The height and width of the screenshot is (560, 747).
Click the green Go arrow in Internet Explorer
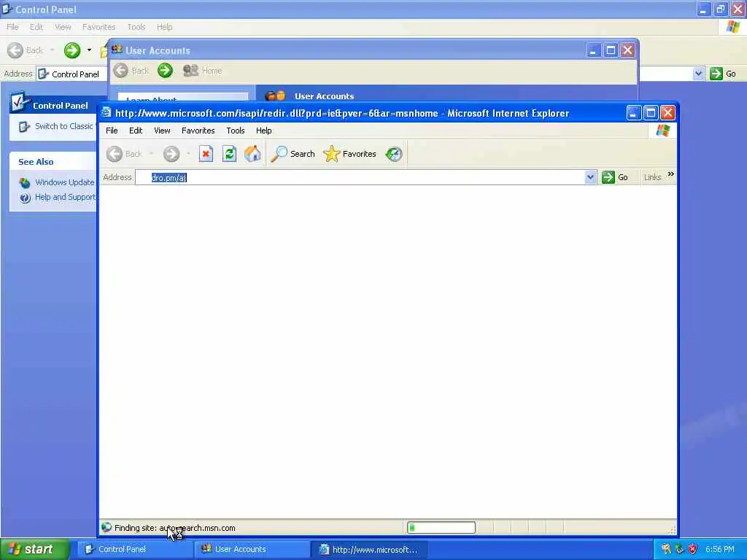[608, 177]
